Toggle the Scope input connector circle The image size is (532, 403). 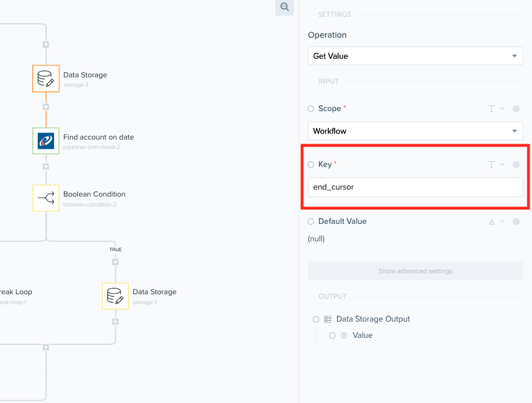point(311,109)
